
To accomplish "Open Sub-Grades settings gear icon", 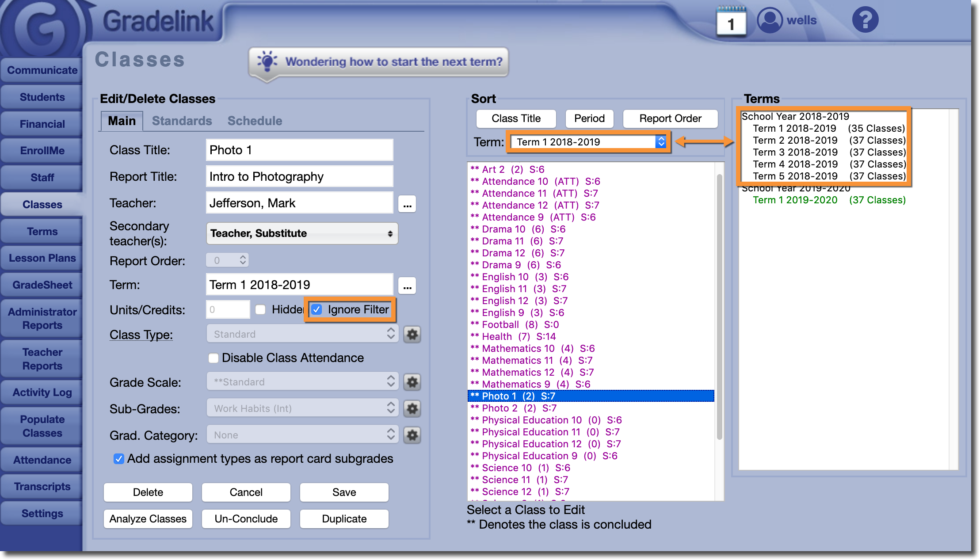I will (x=412, y=409).
